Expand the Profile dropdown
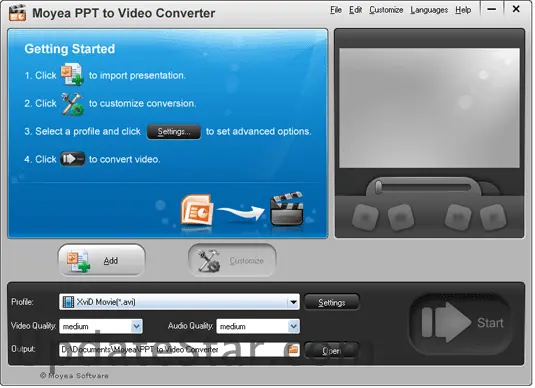 [x=293, y=302]
